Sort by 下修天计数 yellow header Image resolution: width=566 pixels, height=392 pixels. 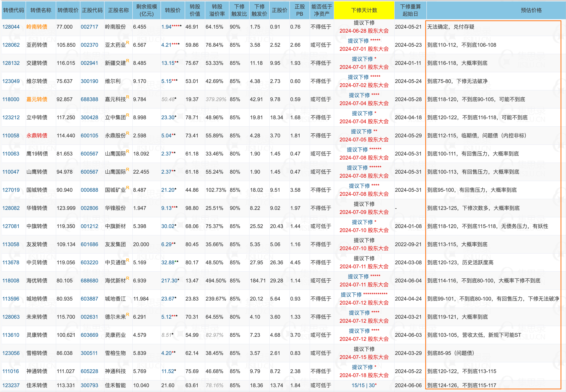364,10
